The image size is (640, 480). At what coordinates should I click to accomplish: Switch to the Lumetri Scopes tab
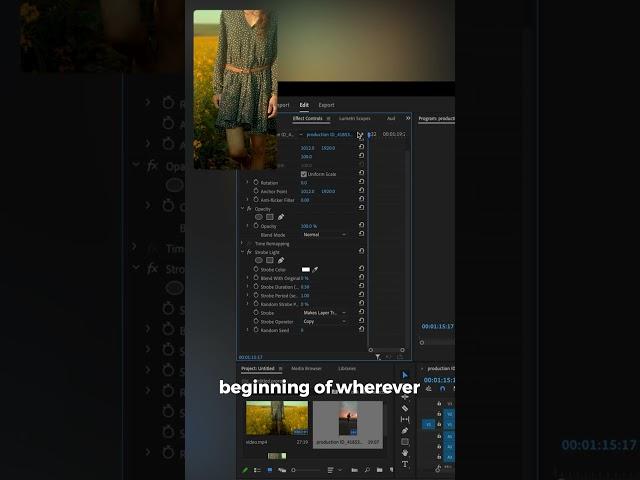coord(354,118)
